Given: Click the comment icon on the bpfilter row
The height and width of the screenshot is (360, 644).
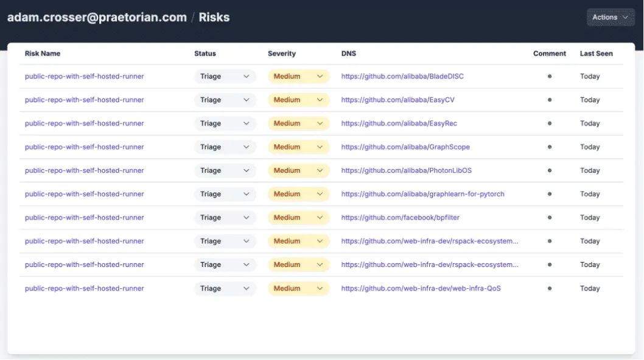Looking at the screenshot, I should click(549, 217).
